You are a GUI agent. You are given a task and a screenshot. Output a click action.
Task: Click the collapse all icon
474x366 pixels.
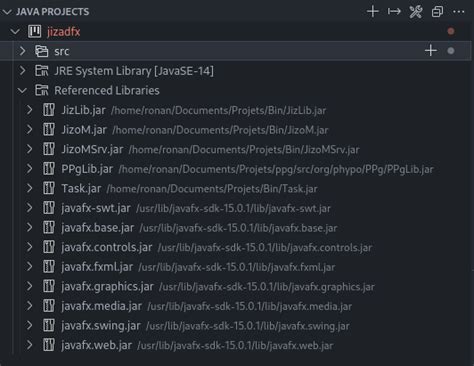tap(437, 12)
